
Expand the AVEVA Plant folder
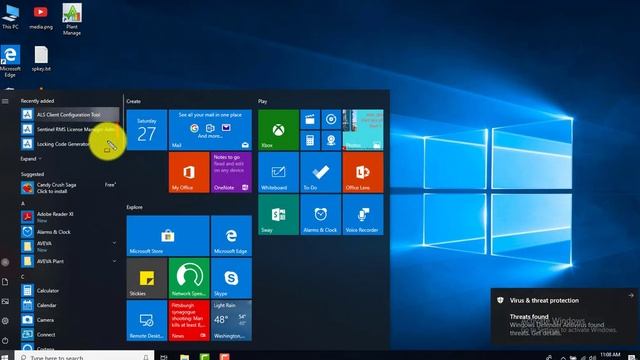70,261
